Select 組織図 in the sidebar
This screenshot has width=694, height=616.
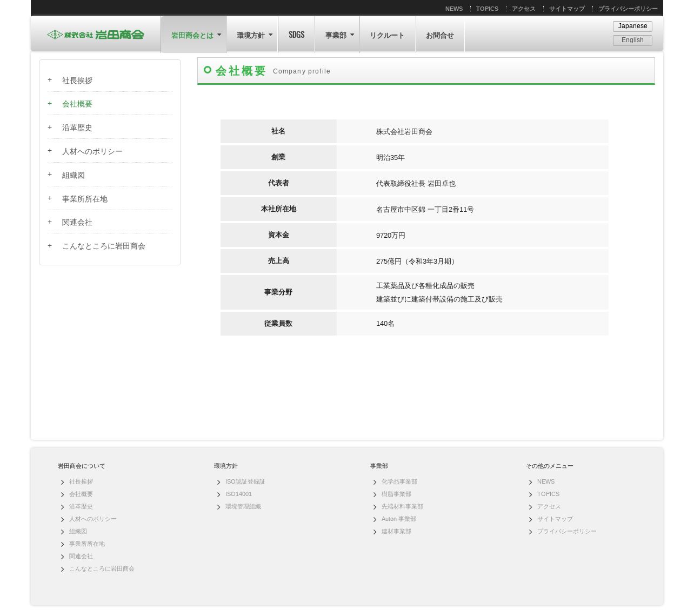[74, 175]
